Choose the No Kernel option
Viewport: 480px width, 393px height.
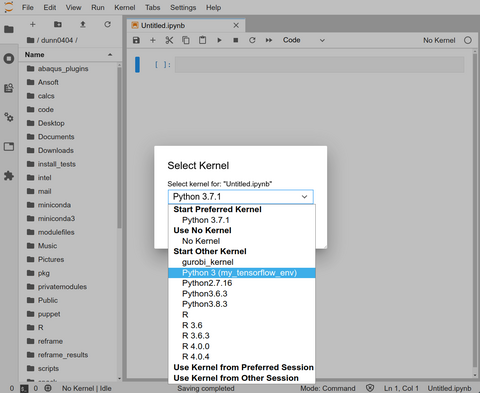coord(242,241)
